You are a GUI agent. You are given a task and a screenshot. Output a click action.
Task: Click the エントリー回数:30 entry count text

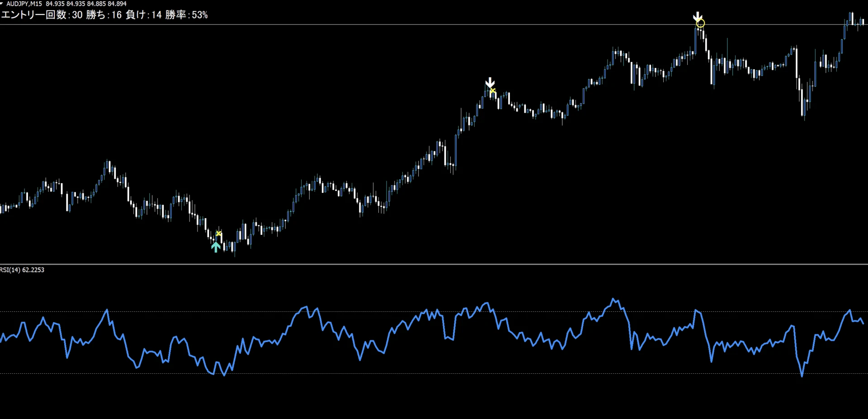coord(42,15)
